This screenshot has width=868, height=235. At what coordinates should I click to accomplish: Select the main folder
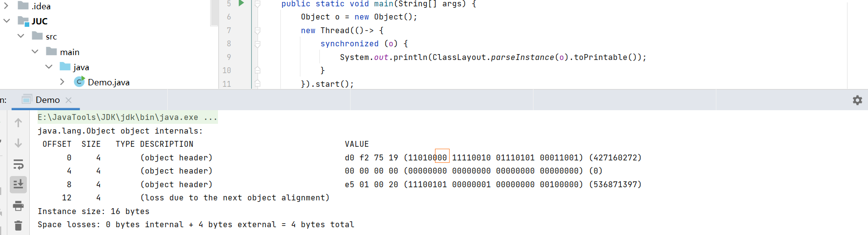[x=70, y=52]
